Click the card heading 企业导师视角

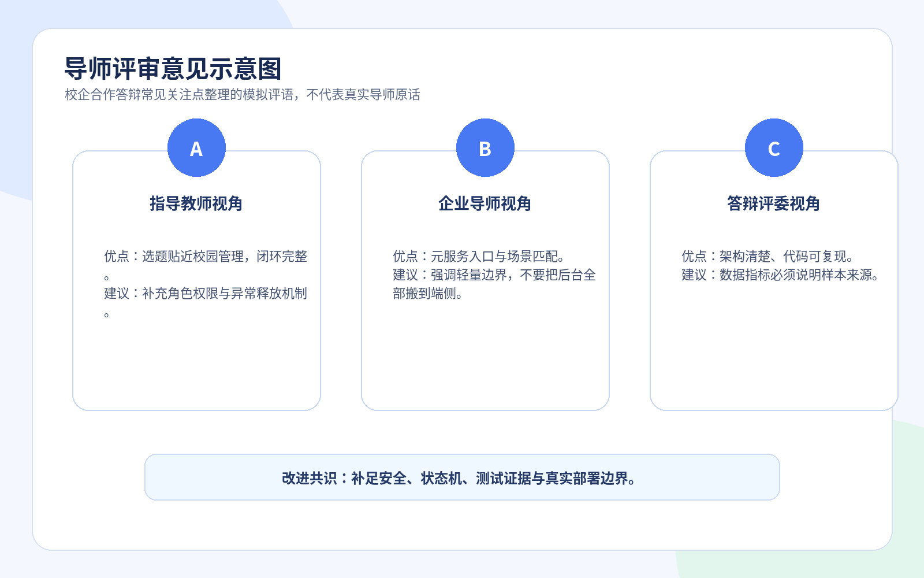tap(485, 203)
